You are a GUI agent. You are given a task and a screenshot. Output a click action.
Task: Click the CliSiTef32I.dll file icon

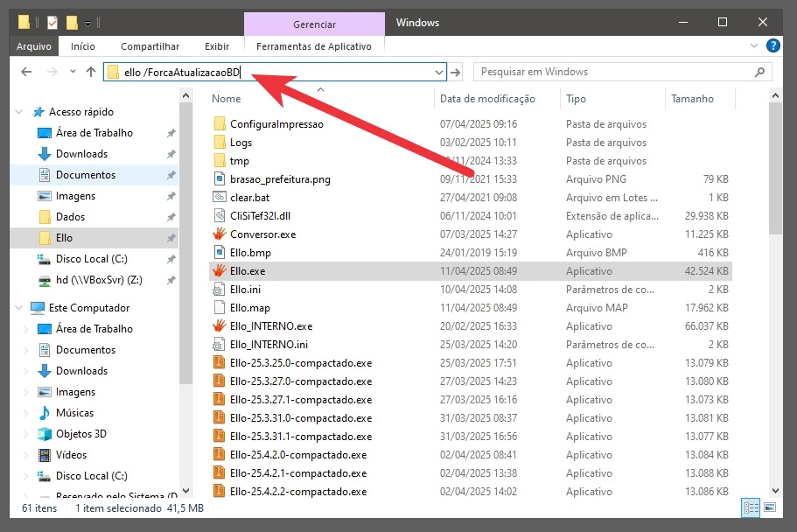pos(219,215)
